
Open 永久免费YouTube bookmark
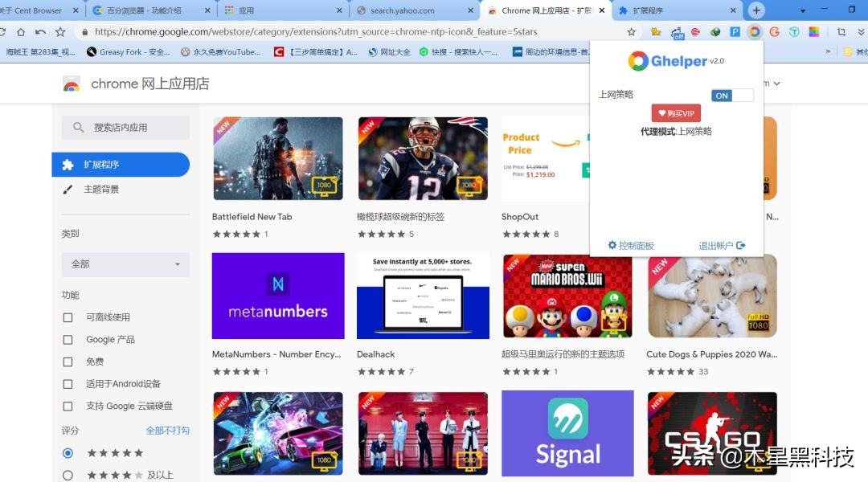click(x=221, y=52)
